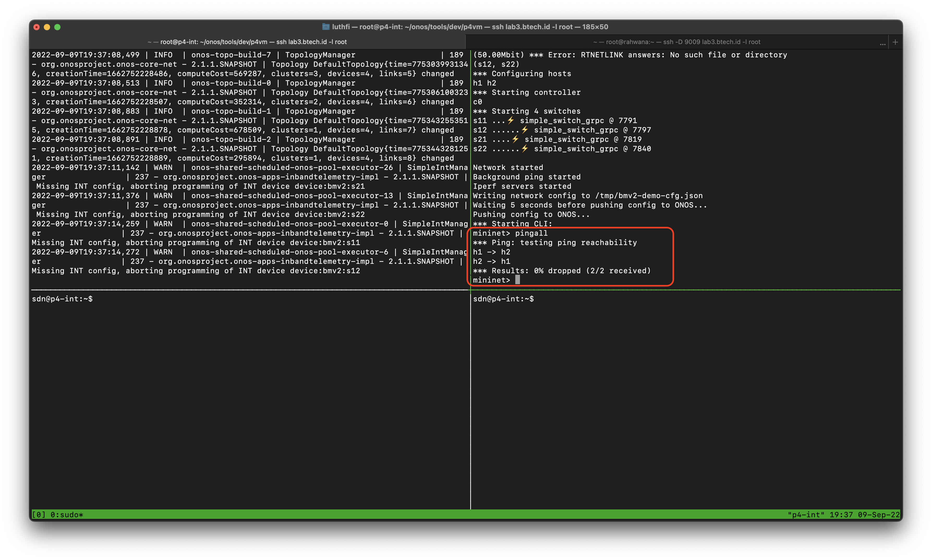Click 'Waiting 5 seconds before pushing config' line

point(590,205)
